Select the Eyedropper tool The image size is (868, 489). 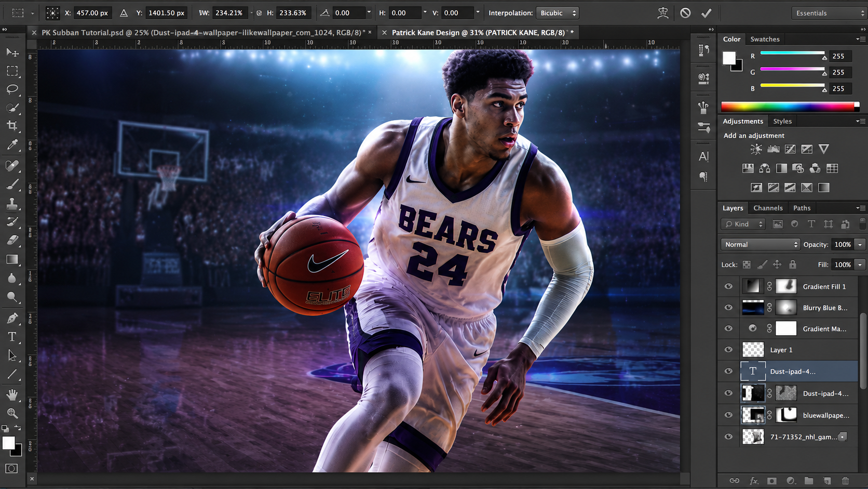[x=12, y=144]
